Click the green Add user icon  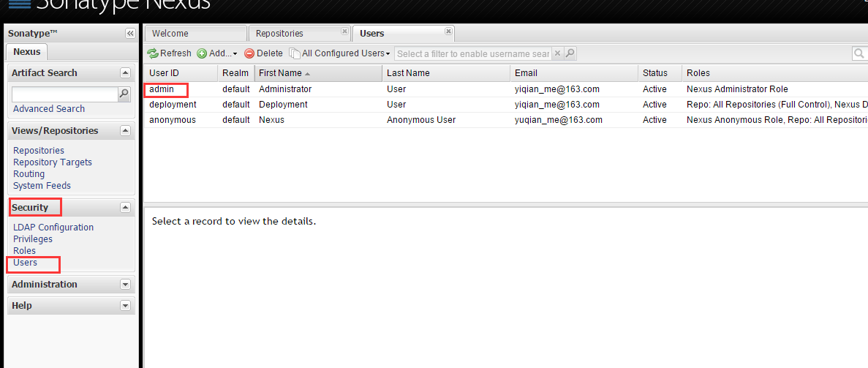tap(202, 53)
